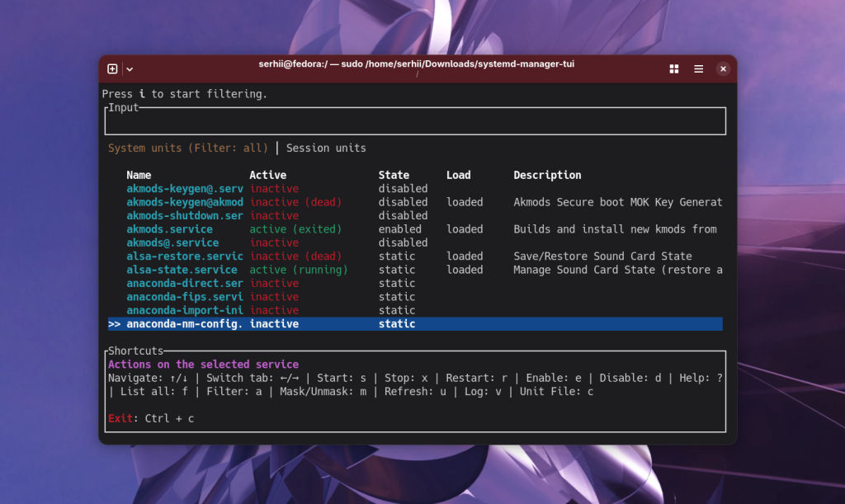Click the 'active (running)' status text
Image resolution: width=845 pixels, height=504 pixels.
299,269
